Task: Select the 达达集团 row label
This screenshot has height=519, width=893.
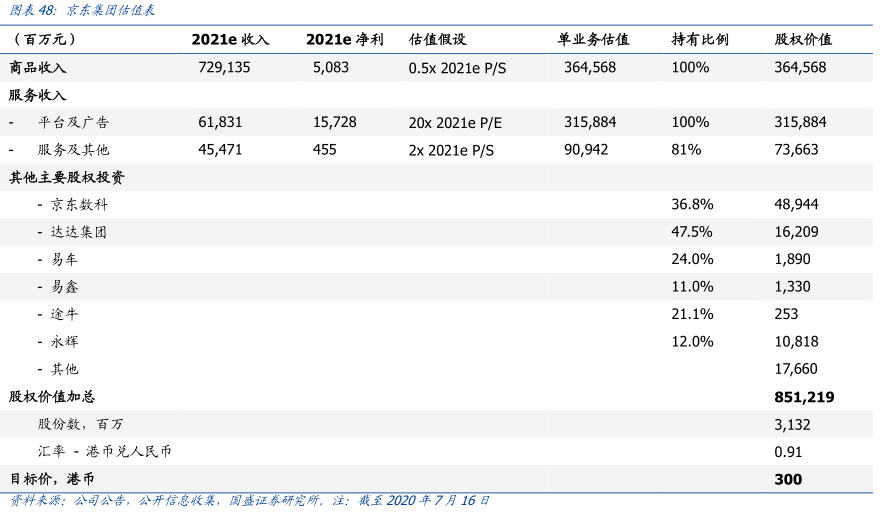Action: (79, 232)
